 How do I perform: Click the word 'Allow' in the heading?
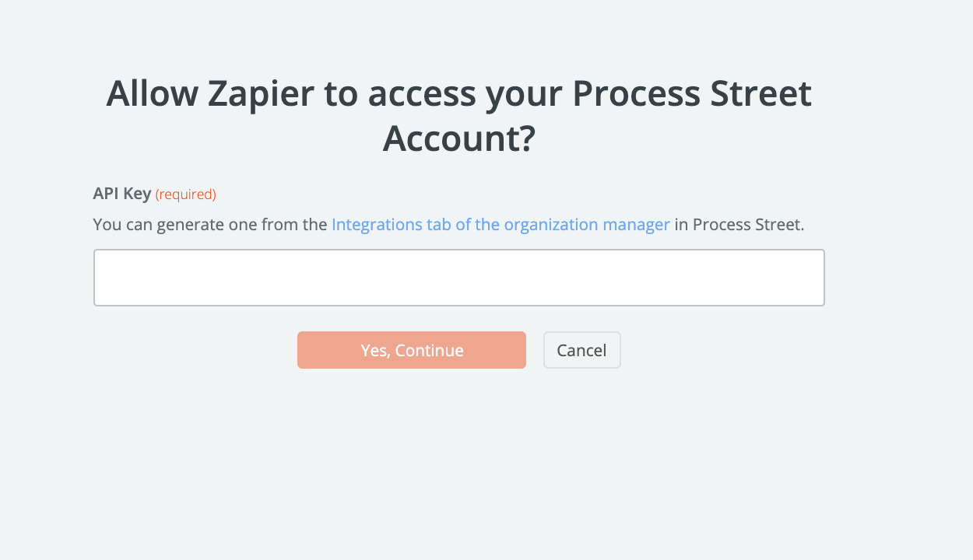(x=152, y=94)
